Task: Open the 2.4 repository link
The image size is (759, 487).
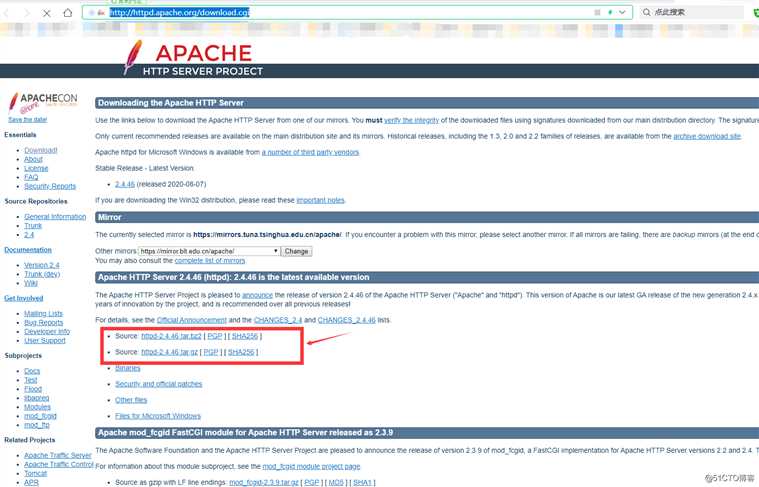Action: pos(29,235)
